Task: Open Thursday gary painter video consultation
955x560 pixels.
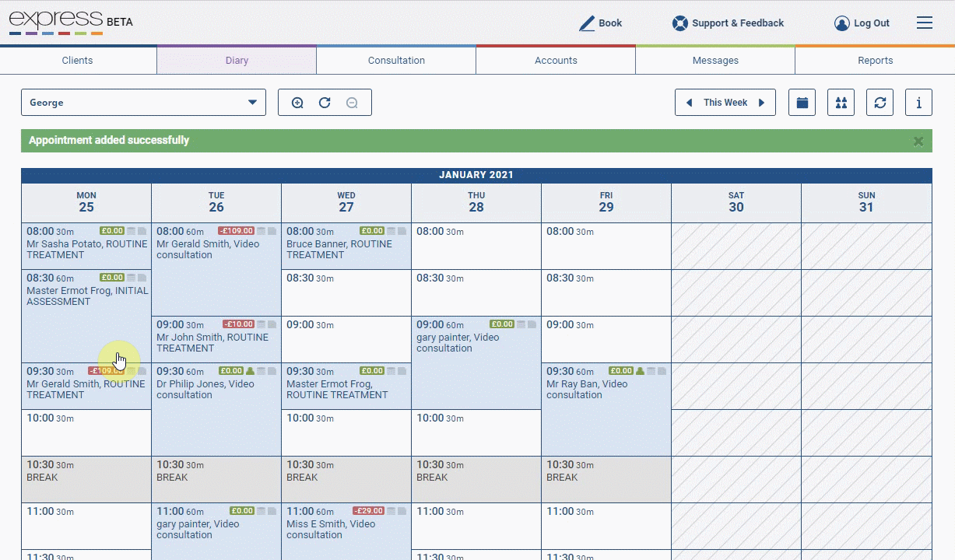Action: coord(476,363)
